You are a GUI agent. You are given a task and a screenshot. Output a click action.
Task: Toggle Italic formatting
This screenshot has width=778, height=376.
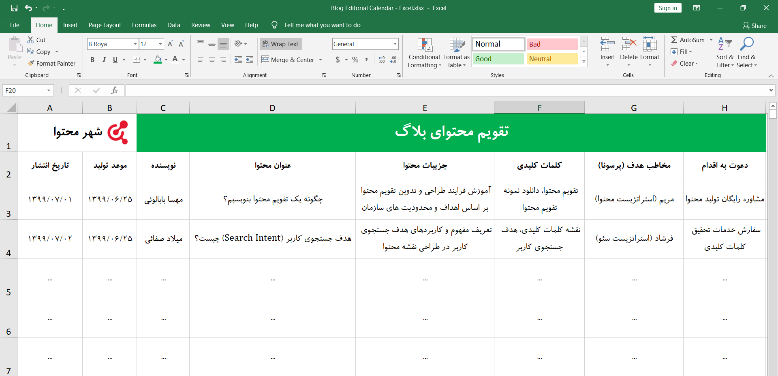click(104, 60)
